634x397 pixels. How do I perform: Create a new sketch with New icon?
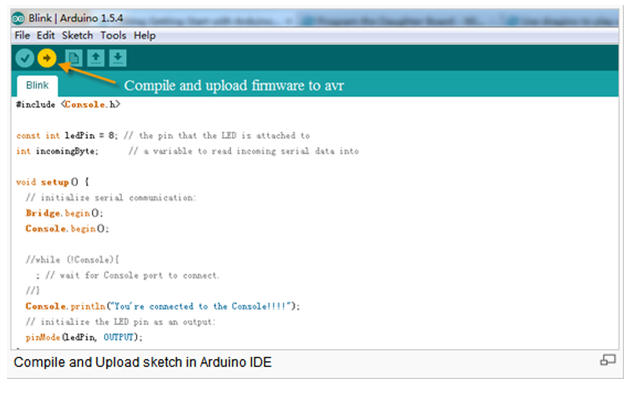click(74, 58)
